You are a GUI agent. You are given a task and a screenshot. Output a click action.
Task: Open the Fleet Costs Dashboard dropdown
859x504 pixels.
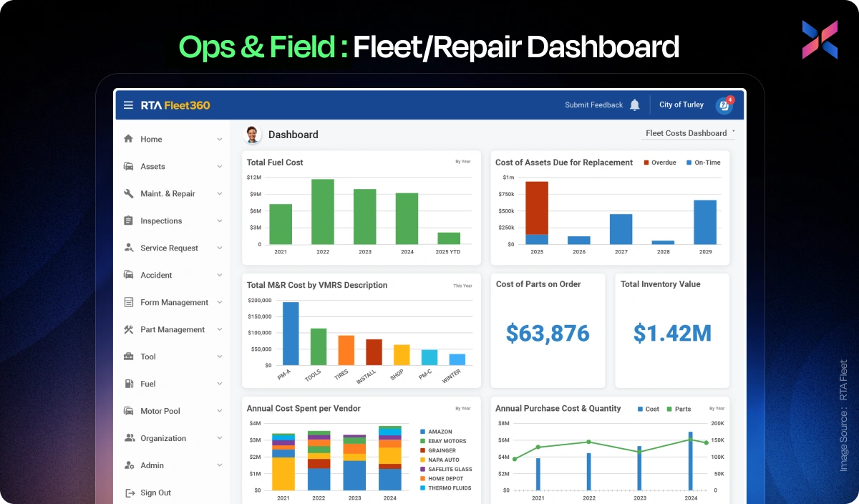pos(690,133)
